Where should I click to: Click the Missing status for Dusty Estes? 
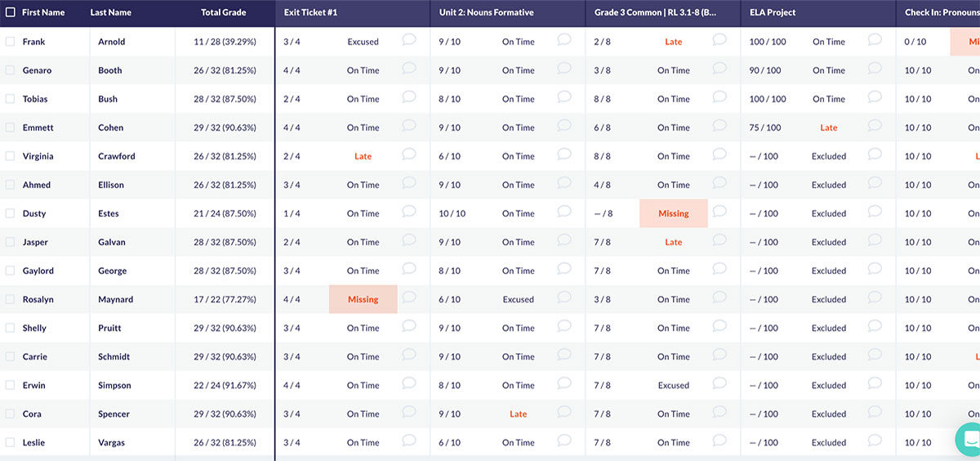(674, 213)
